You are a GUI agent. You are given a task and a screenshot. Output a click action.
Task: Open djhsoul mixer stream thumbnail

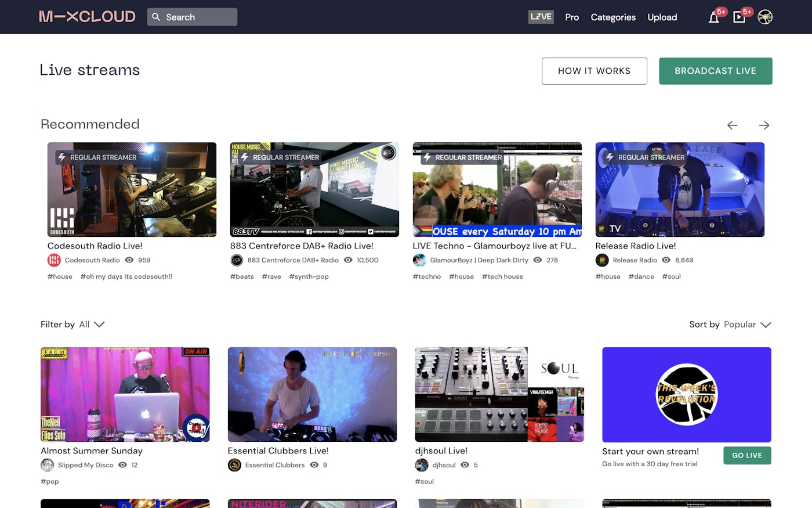click(499, 394)
